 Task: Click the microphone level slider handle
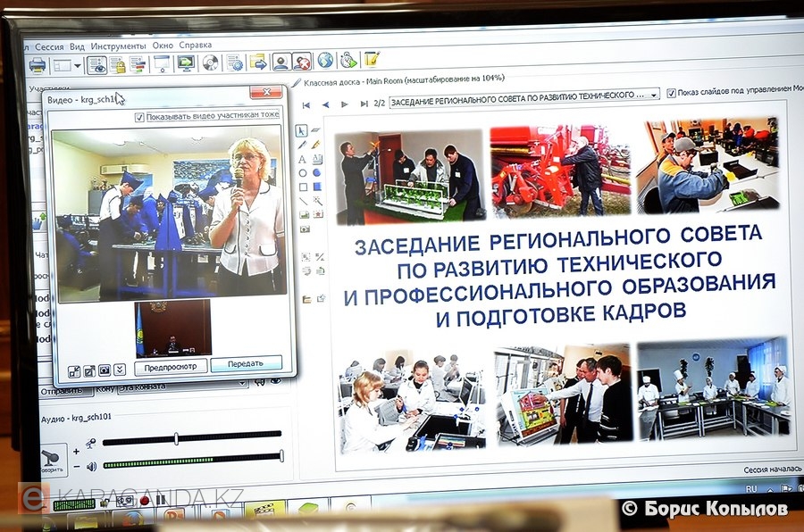tap(176, 438)
